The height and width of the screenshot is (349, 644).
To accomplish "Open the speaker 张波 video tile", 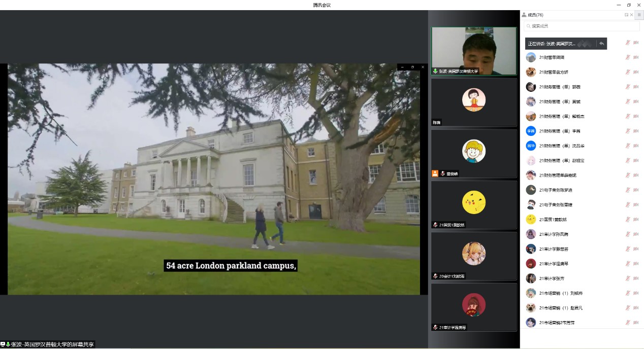I will point(474,51).
